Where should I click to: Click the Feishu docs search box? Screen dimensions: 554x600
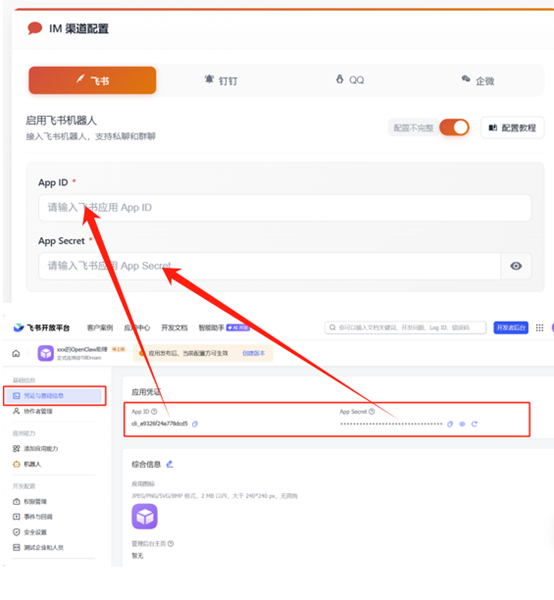[x=406, y=328]
